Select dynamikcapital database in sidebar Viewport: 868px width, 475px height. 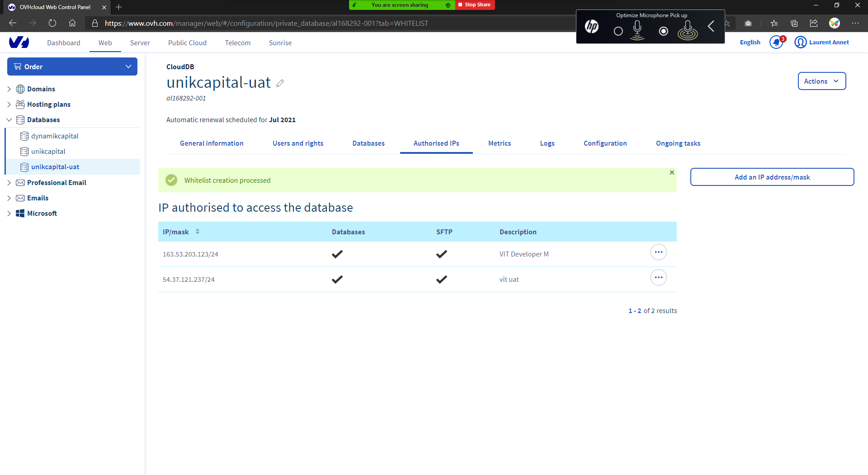pos(55,136)
